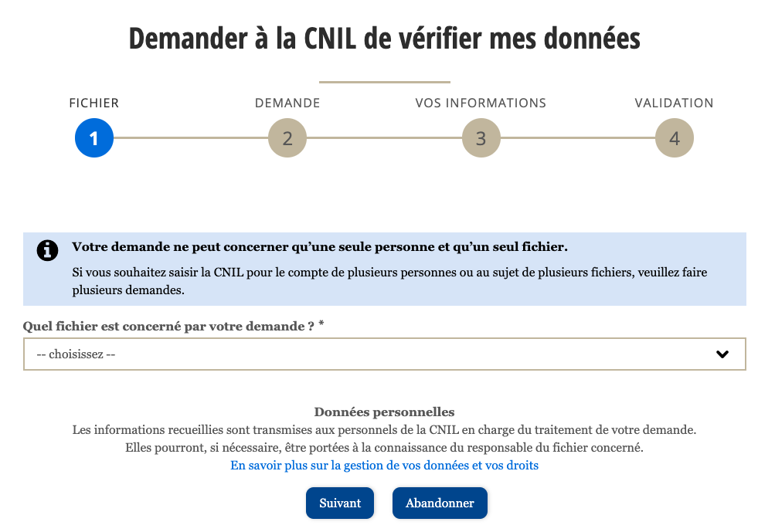This screenshot has width=758, height=532.
Task: Go to the VOS INFORMATIONS step label
Action: click(x=481, y=103)
